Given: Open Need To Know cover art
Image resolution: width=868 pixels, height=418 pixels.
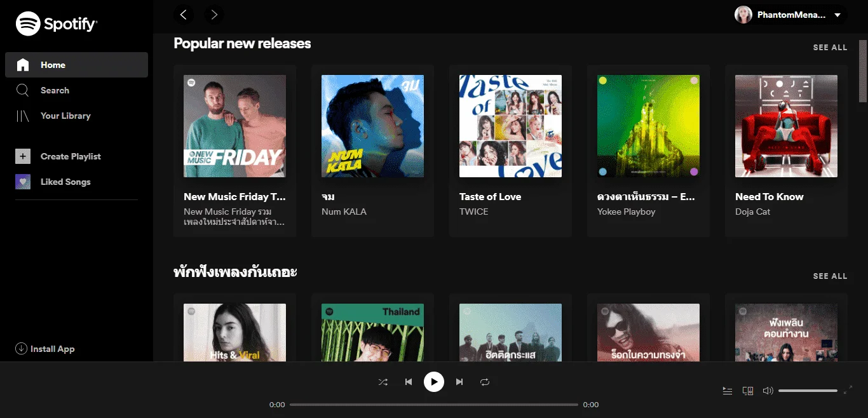Looking at the screenshot, I should point(786,126).
